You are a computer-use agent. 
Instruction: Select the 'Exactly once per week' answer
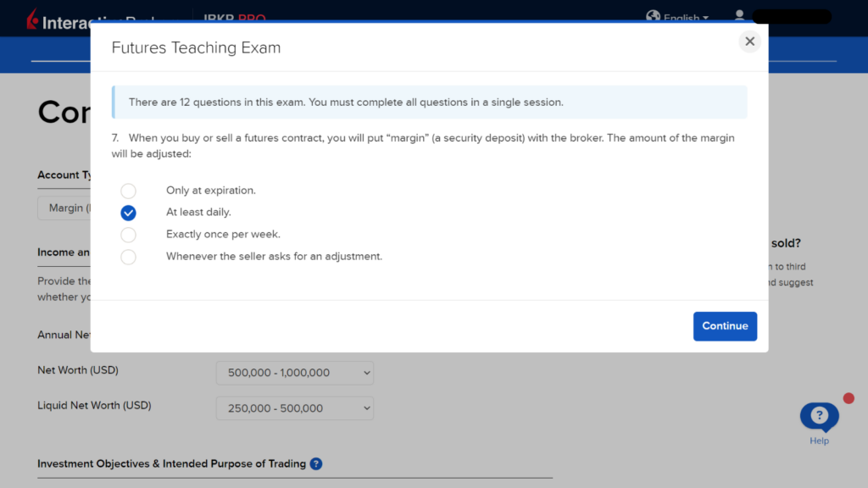[128, 235]
